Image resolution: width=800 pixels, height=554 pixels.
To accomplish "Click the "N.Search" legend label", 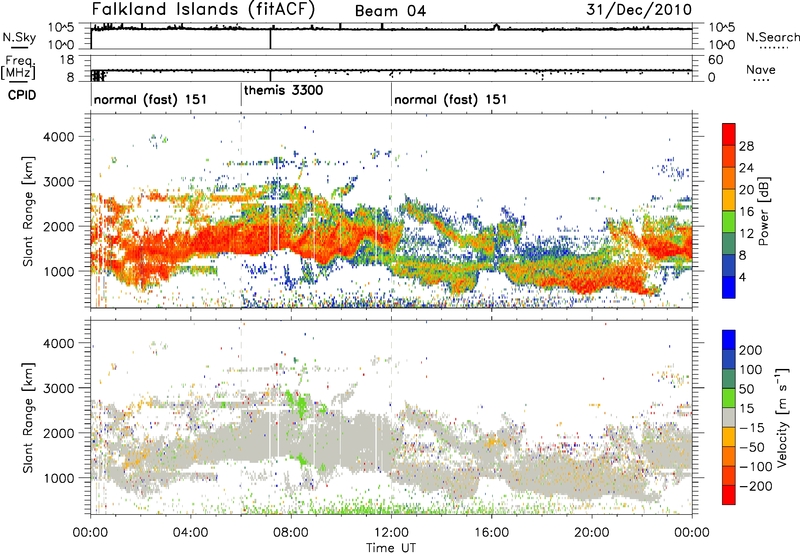I will tap(773, 37).
